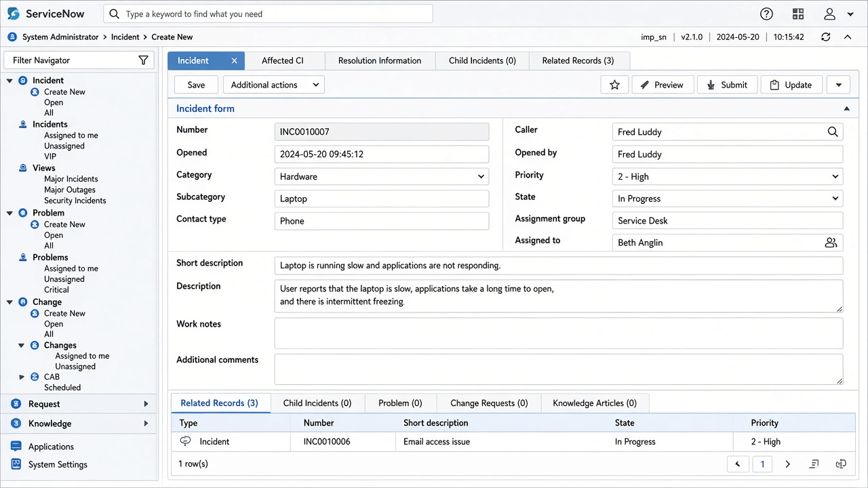
Task: Open the Category dropdown
Action: pyautogui.click(x=382, y=176)
